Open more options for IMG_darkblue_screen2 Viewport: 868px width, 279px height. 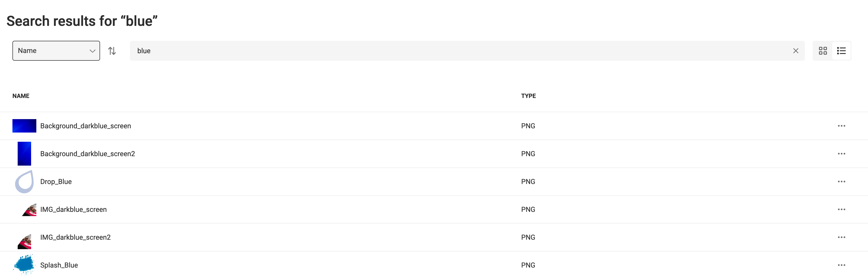841,237
